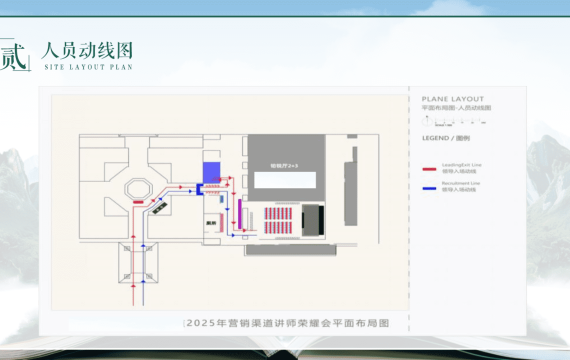The image size is (570, 360).
Task: Select the red seating rows block
Action: (x=278, y=220)
